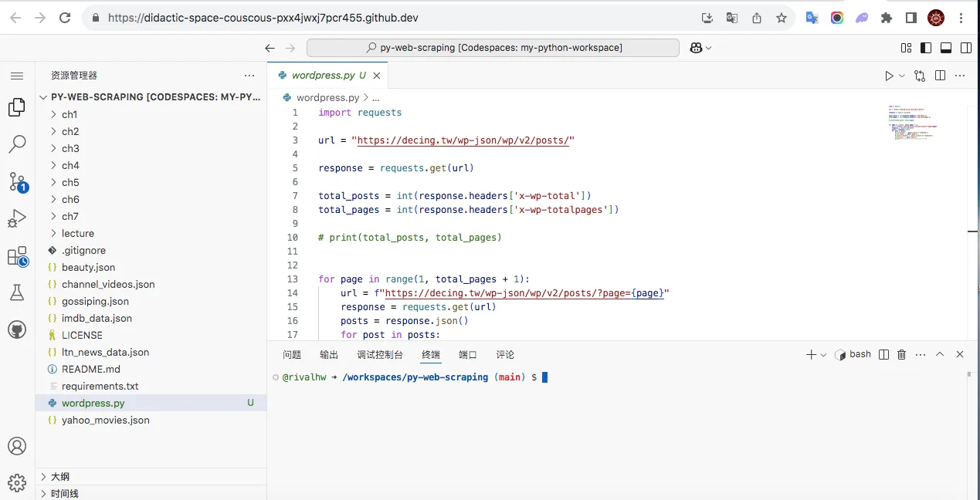The width and height of the screenshot is (980, 500).
Task: Create new terminal with plus icon
Action: [x=811, y=355]
